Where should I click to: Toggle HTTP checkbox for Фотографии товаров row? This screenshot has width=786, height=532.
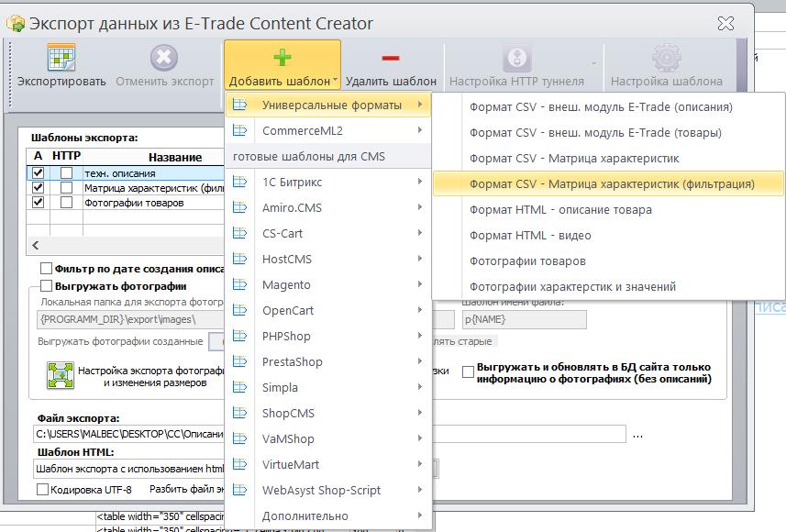[x=66, y=202]
